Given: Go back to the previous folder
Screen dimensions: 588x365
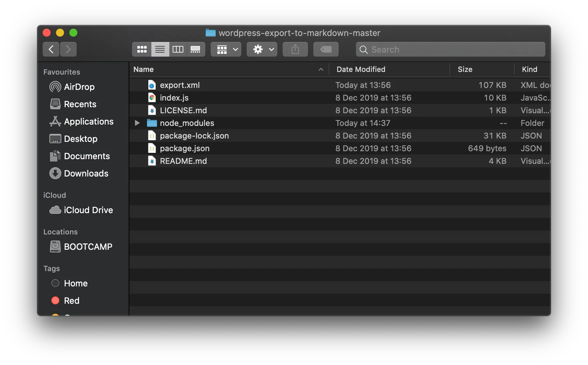Looking at the screenshot, I should click(51, 49).
